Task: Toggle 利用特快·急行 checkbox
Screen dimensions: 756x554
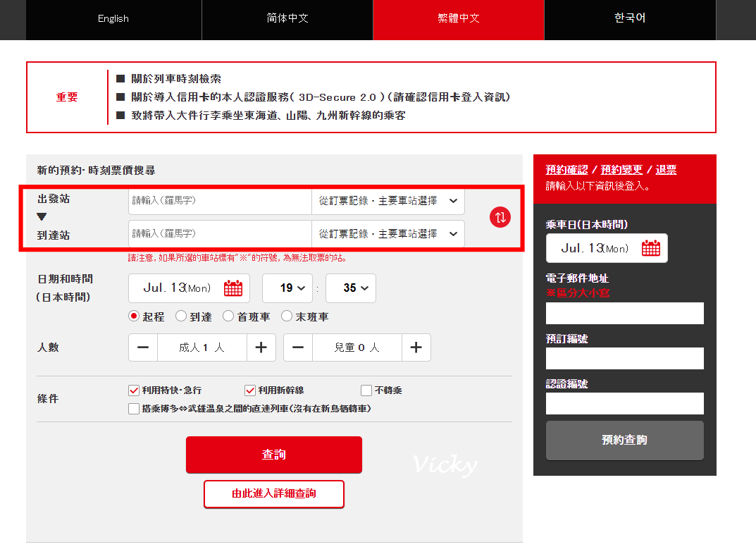Action: click(x=134, y=390)
